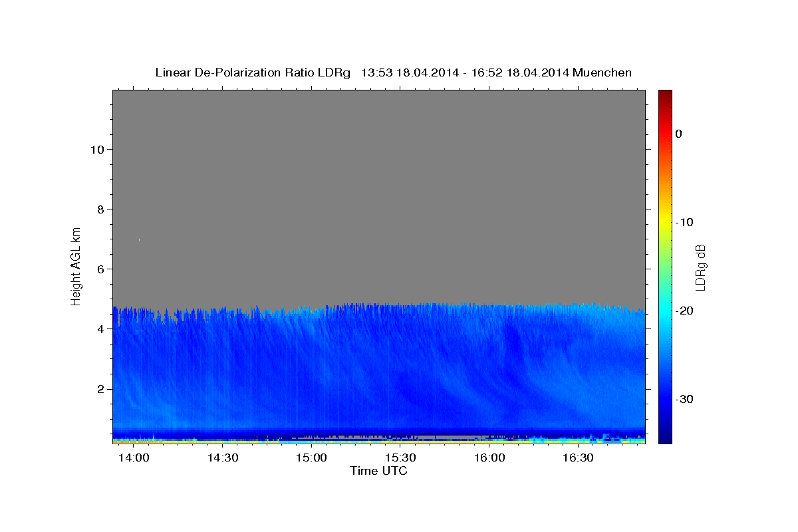Image resolution: width=798 pixels, height=532 pixels.
Task: Click the colorbar value -20 label
Action: [684, 311]
